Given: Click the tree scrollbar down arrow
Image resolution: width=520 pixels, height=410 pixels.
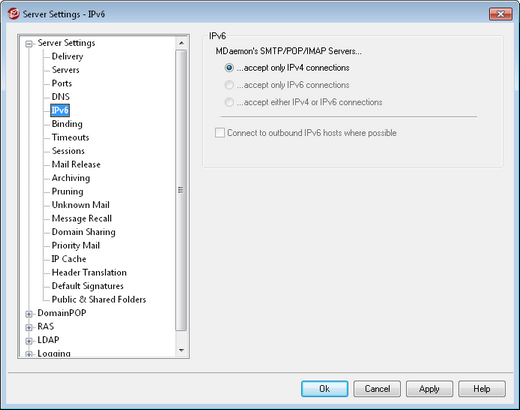Looking at the screenshot, I should 181,350.
